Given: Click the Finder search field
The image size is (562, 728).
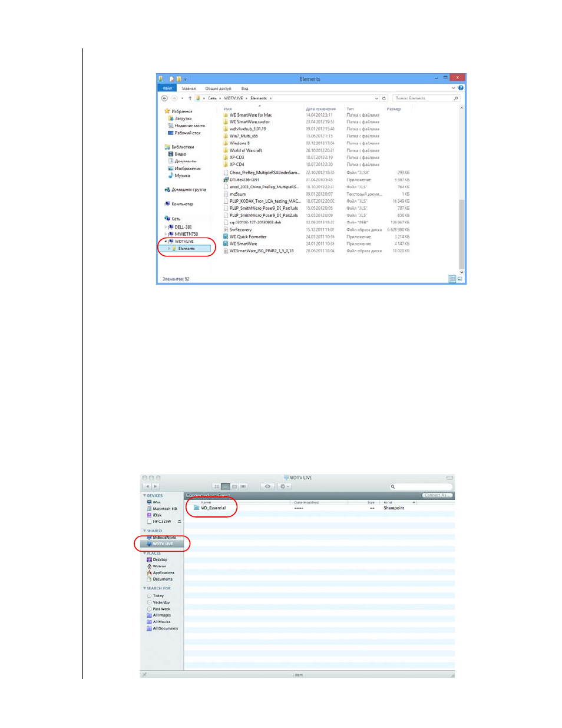Looking at the screenshot, I should 421,487.
